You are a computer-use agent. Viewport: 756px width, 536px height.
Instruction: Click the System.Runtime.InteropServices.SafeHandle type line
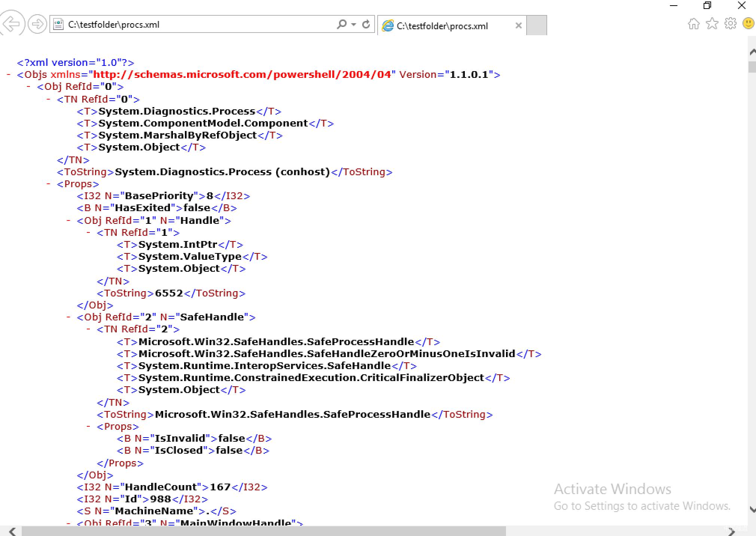[x=267, y=366]
